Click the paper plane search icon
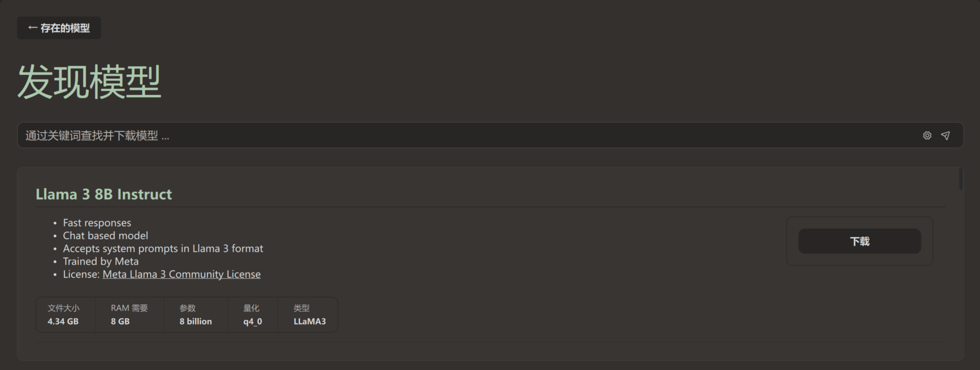This screenshot has height=370, width=980. 945,136
